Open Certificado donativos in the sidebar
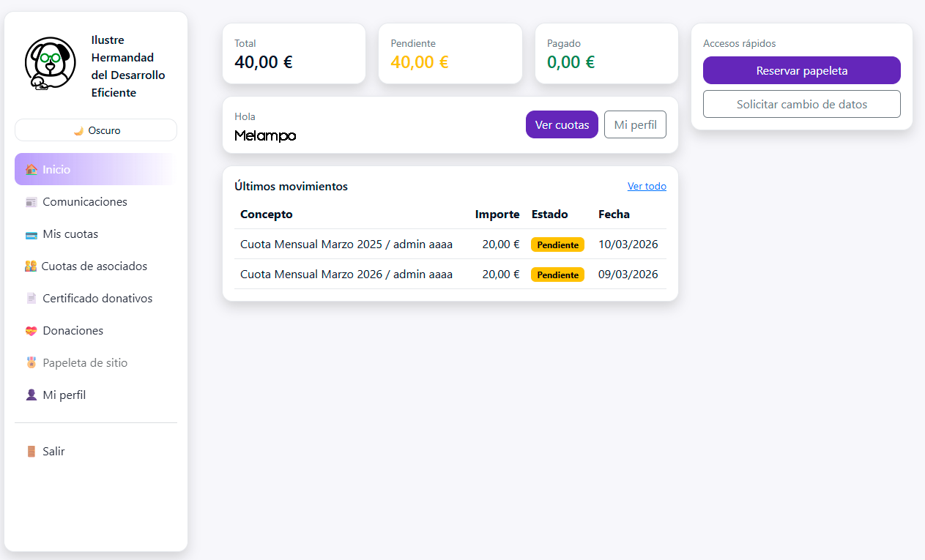 click(96, 298)
